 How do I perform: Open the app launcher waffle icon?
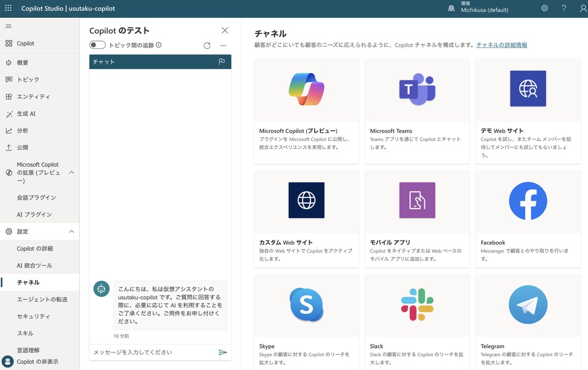(x=8, y=8)
